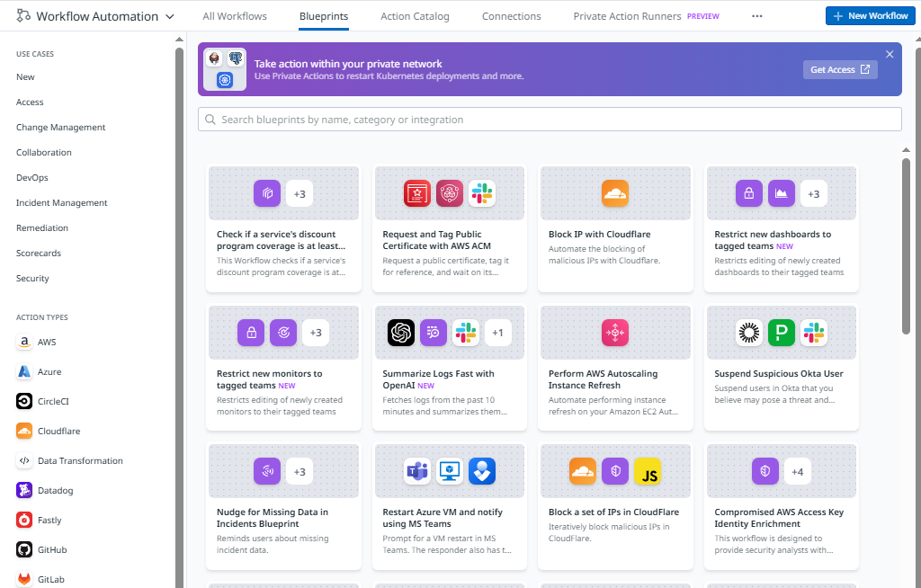Dismiss the private network banner
Screen dimensions: 921x588
pos(890,54)
